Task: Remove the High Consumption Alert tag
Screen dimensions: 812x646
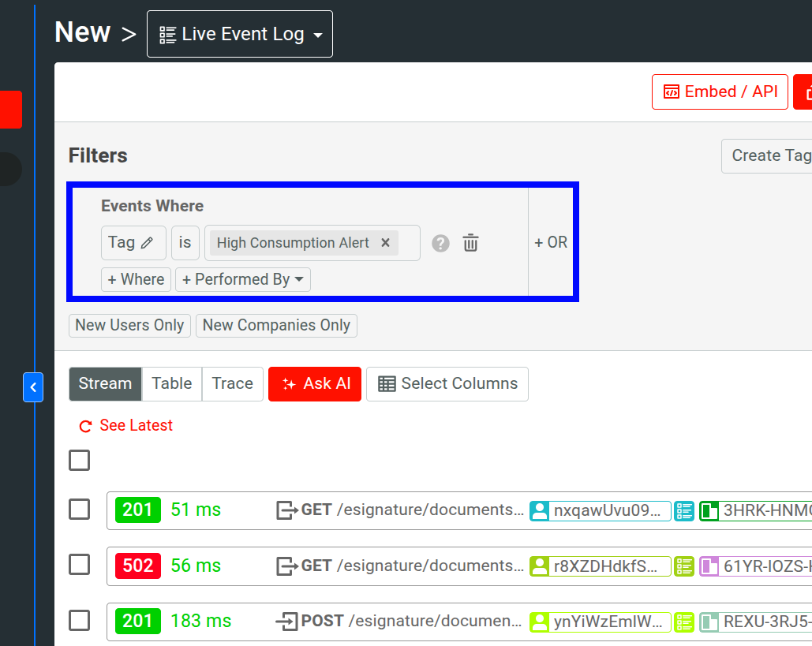Action: point(385,243)
